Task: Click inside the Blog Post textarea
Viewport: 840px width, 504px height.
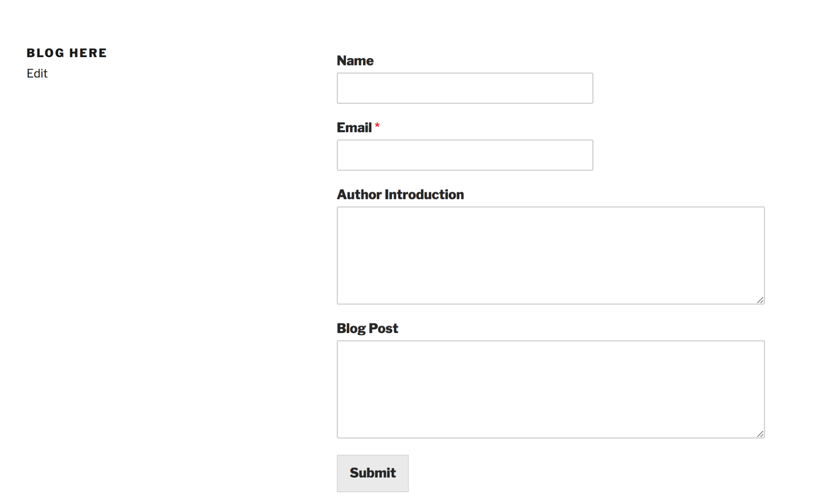Action: [x=550, y=389]
